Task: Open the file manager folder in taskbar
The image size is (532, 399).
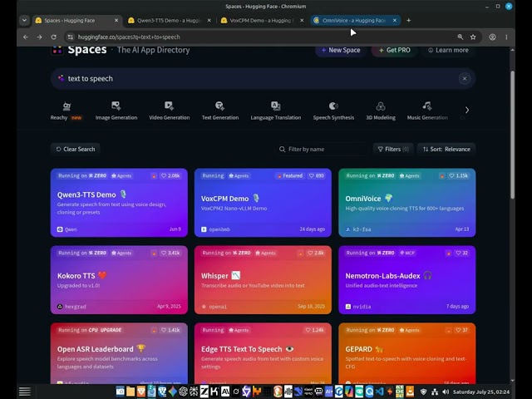Action: (x=131, y=392)
